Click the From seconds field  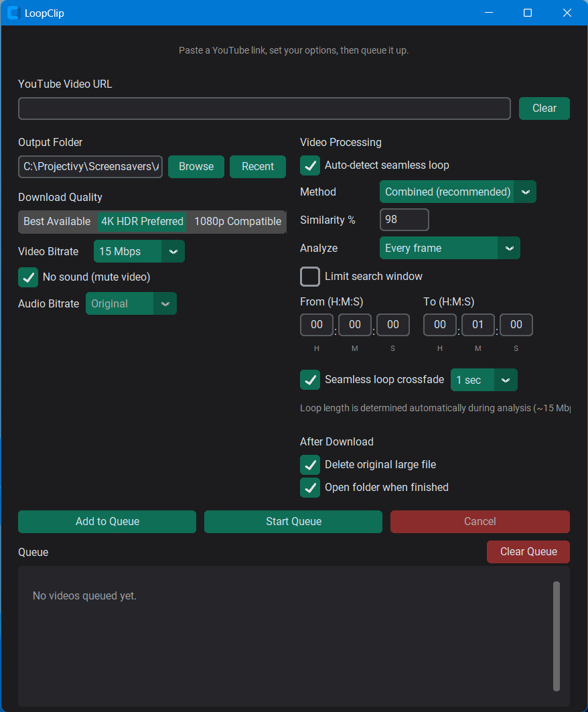392,325
